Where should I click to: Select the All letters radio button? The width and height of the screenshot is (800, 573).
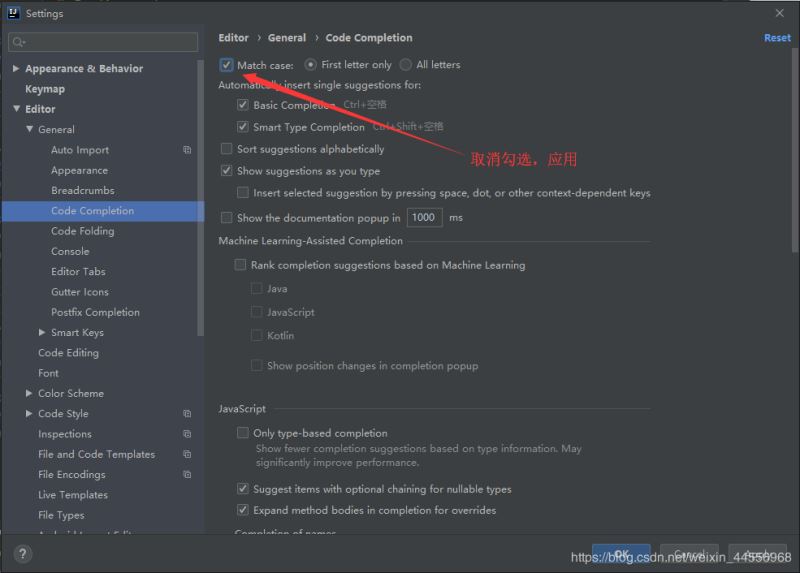point(406,65)
